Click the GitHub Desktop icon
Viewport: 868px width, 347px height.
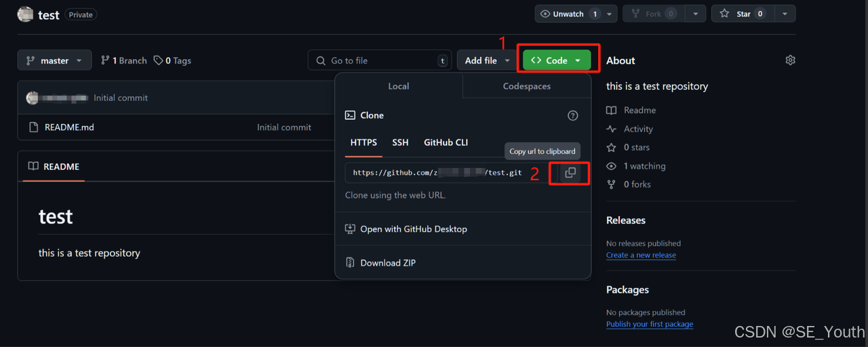(350, 229)
